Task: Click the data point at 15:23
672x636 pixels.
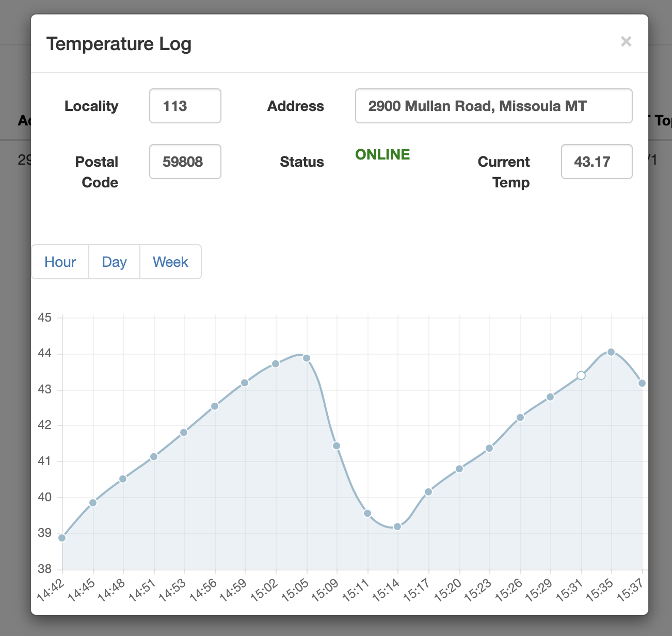Action: [489, 448]
